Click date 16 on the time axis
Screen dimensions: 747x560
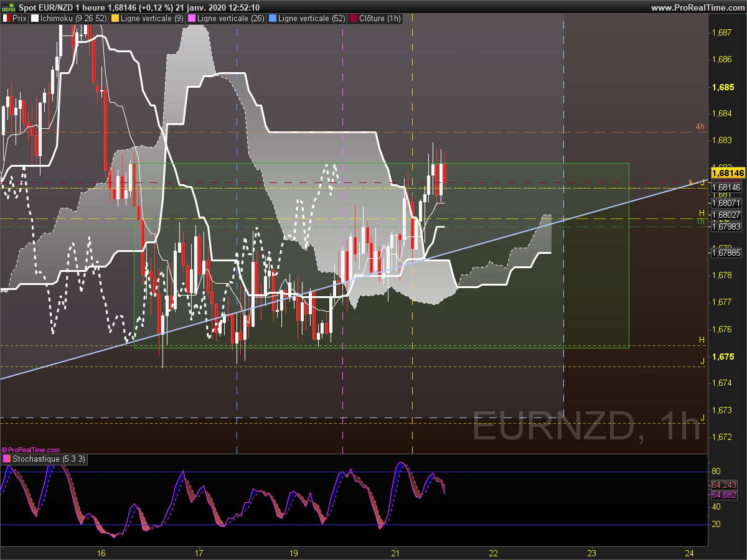101,553
